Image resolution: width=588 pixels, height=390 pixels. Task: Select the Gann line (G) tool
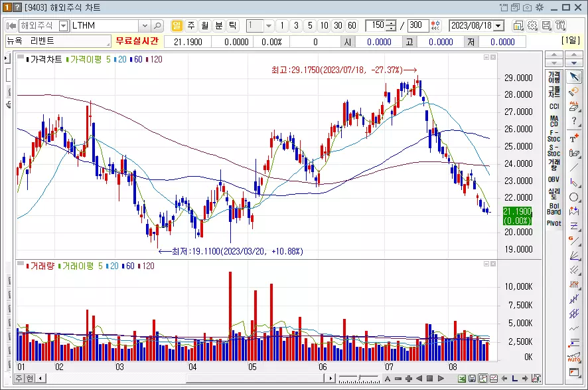click(574, 241)
